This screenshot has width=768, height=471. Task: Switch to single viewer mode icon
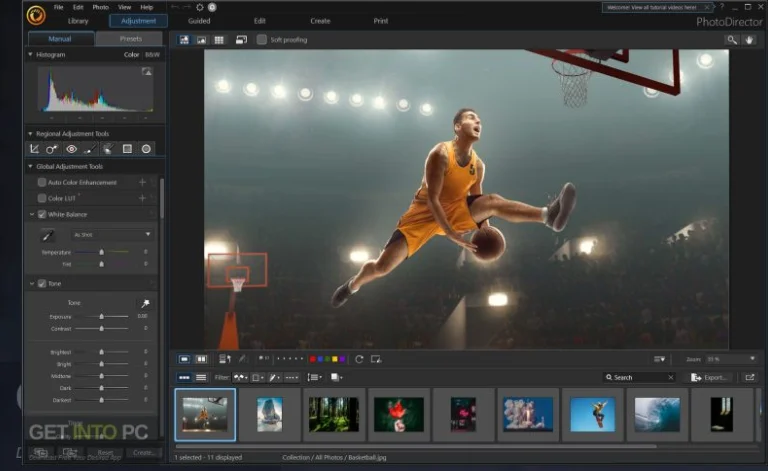184,40
